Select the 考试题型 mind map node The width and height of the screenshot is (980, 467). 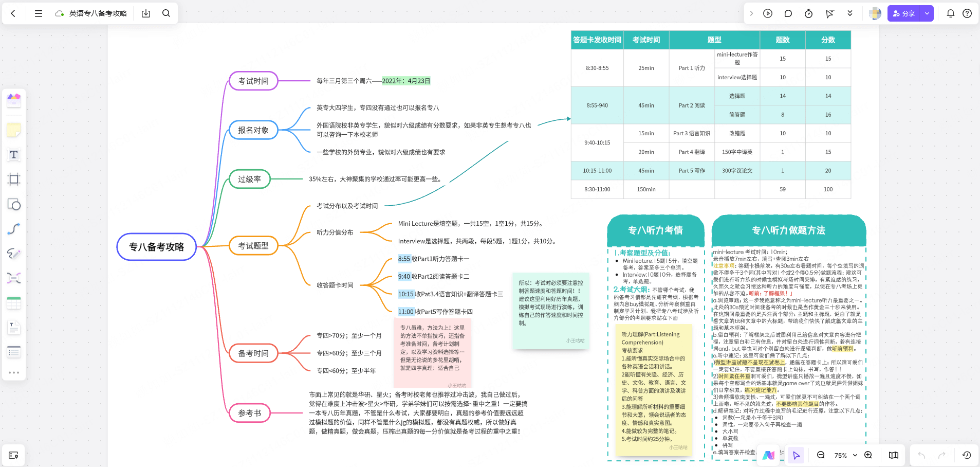click(253, 246)
